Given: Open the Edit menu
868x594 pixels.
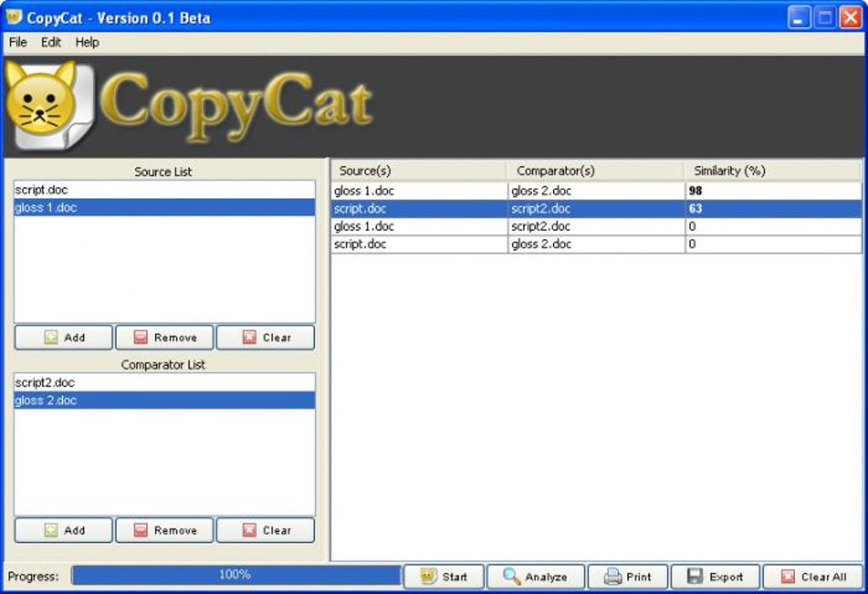Looking at the screenshot, I should [51, 42].
